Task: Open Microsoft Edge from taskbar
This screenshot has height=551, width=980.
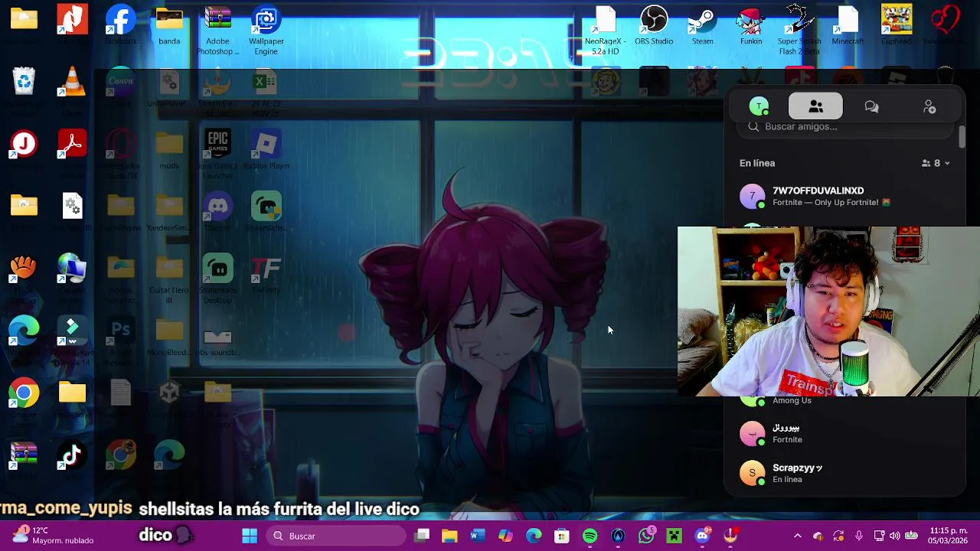Action: pyautogui.click(x=534, y=536)
